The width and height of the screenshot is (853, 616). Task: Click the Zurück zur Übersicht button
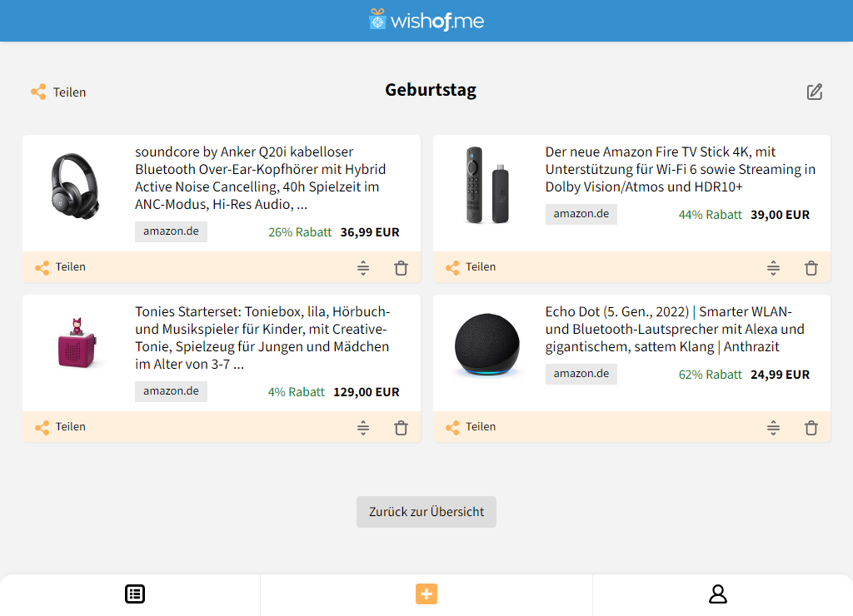426,512
